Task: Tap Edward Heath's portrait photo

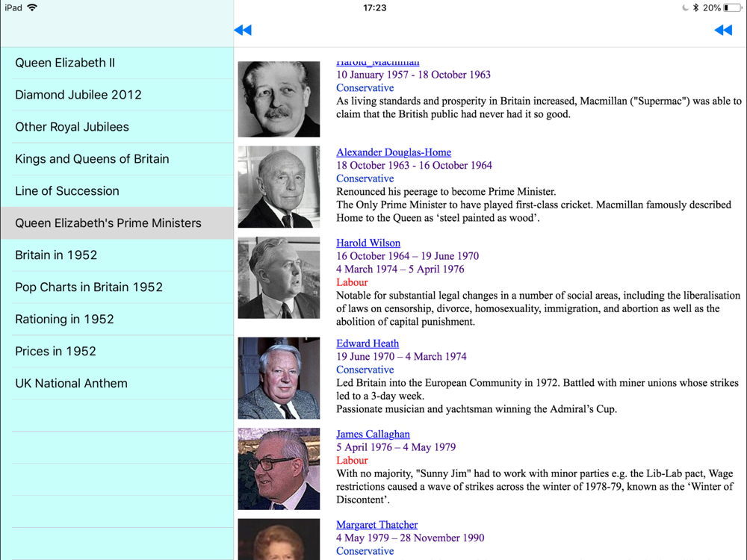Action: pos(279,378)
